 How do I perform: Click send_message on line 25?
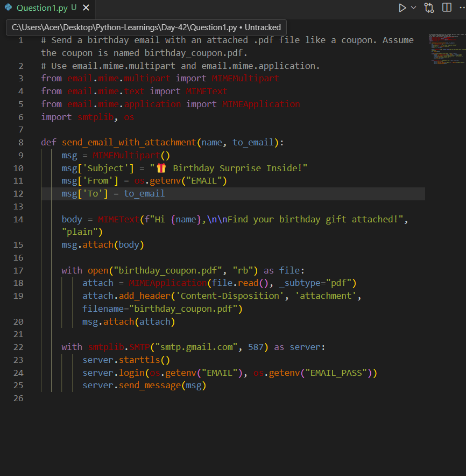[150, 386]
